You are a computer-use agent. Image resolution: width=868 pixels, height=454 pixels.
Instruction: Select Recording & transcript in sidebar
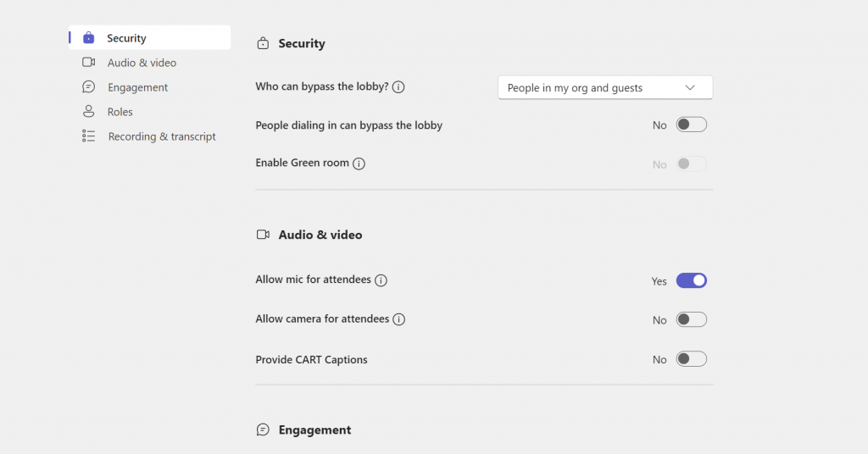(162, 136)
